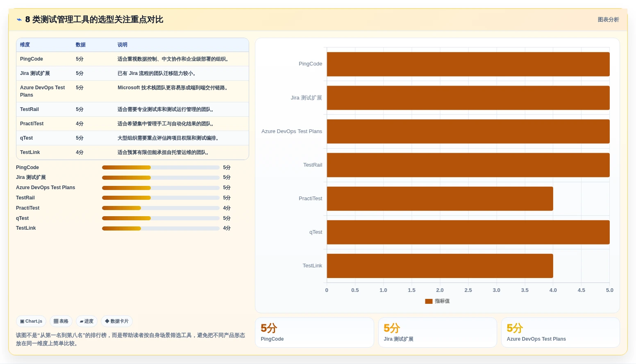Open the Azure DevOps Test Plans data card
Image resolution: width=636 pixels, height=364 pixels.
pos(560,332)
